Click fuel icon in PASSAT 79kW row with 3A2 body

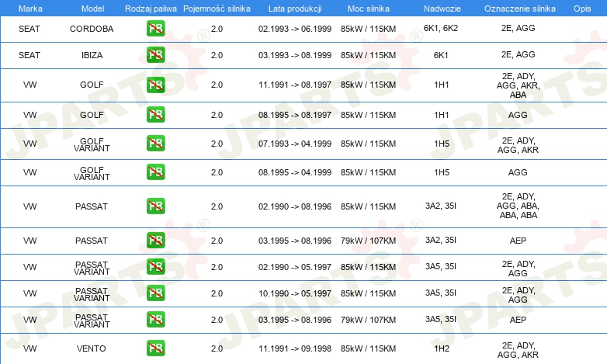coord(155,240)
